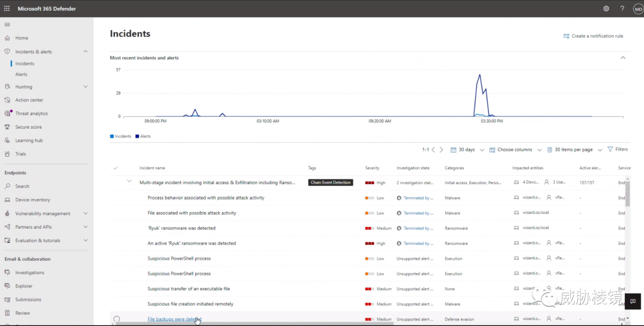Click the Incidents legend color swatch

112,136
